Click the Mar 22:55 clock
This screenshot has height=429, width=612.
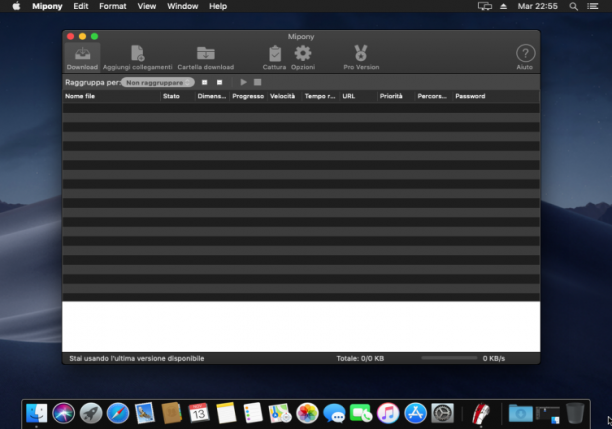(537, 6)
